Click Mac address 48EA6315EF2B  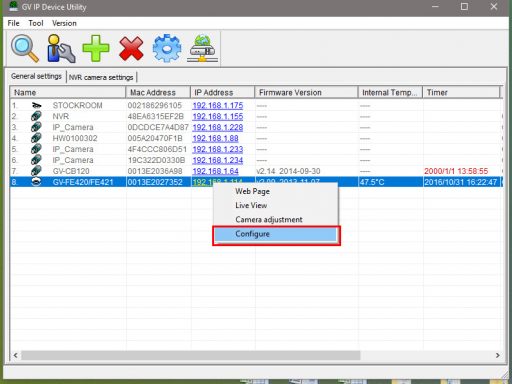(156, 116)
